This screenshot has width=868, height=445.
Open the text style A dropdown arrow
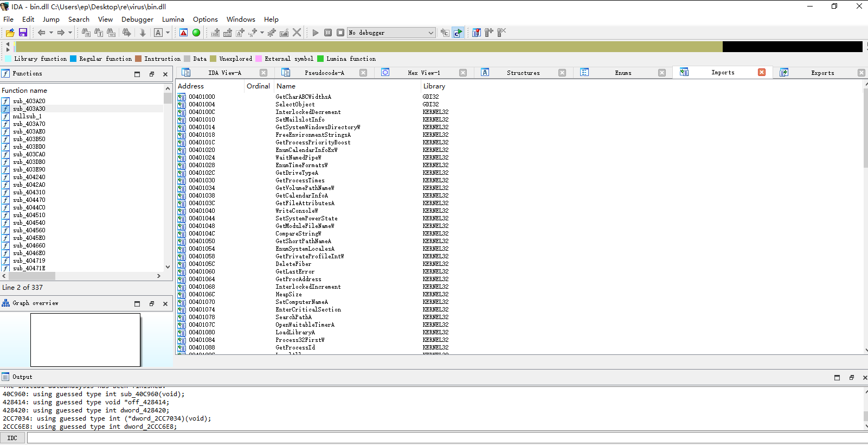pos(168,33)
